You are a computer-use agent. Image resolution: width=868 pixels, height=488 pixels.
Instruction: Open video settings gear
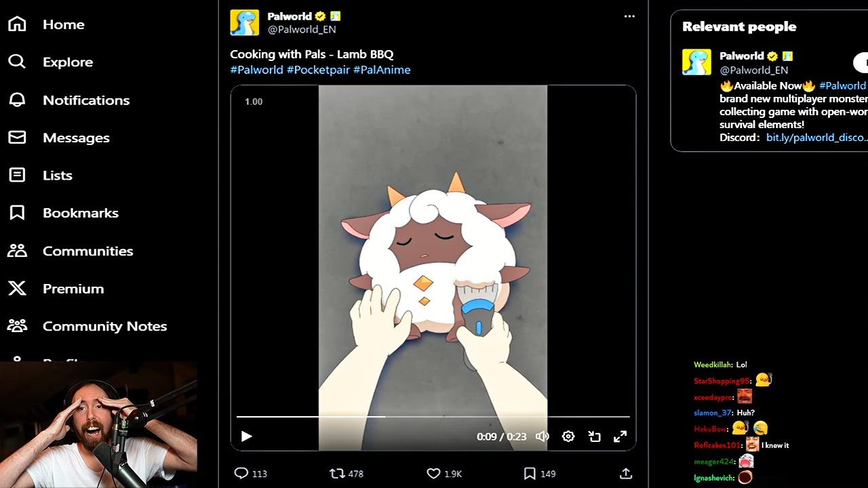[568, 436]
